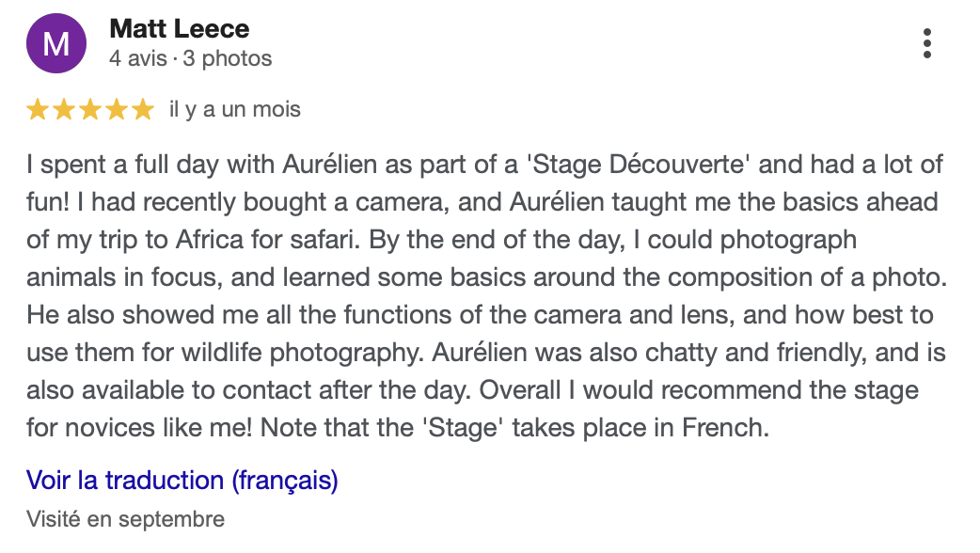The image size is (980, 553).
Task: Click Matt Leece's purple M avatar
Action: click(56, 45)
